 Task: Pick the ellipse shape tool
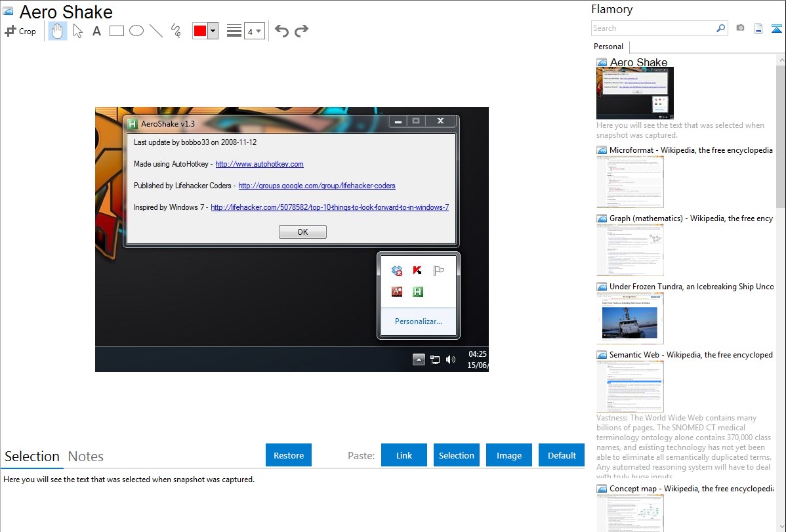pos(136,31)
